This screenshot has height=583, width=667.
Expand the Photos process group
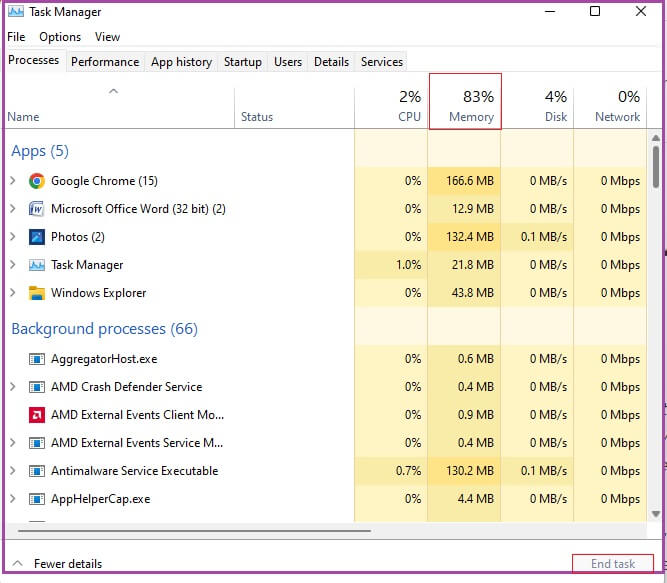click(13, 237)
